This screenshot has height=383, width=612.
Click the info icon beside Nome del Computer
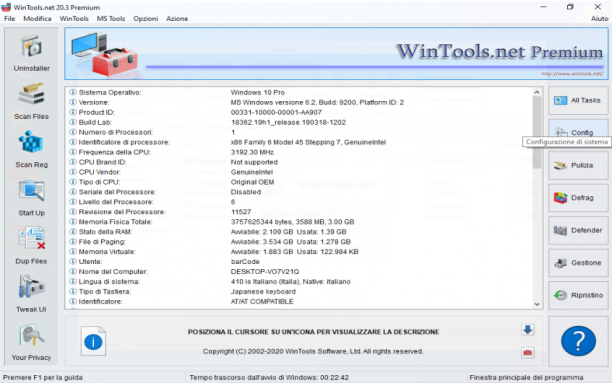(x=73, y=271)
